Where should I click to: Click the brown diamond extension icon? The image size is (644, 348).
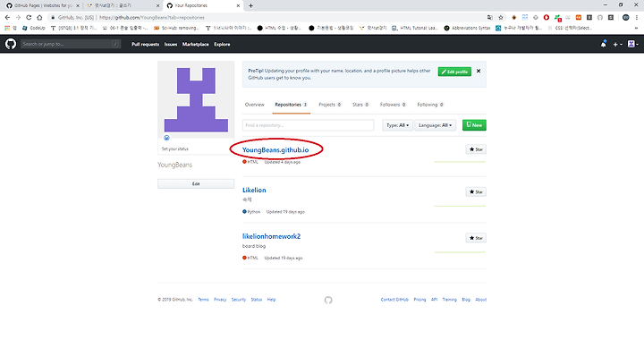point(513,18)
